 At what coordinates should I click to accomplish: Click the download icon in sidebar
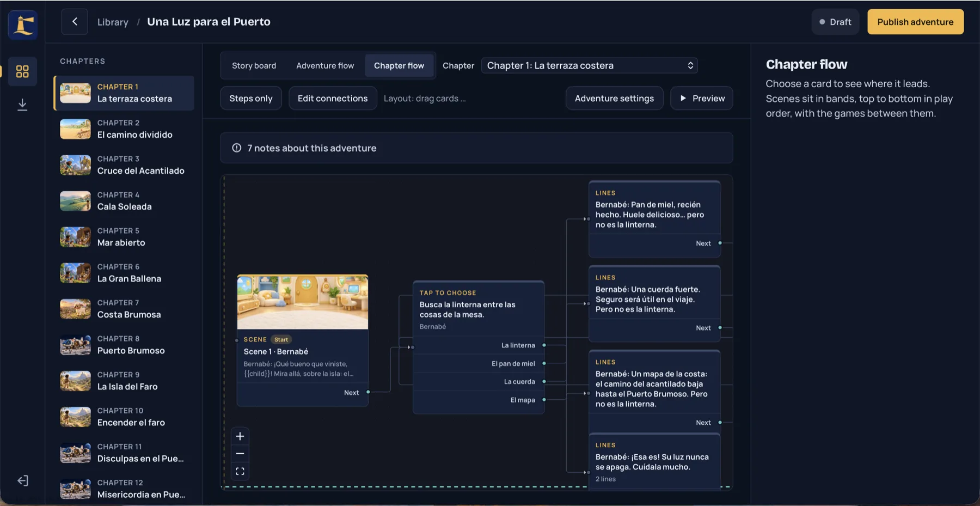point(22,104)
